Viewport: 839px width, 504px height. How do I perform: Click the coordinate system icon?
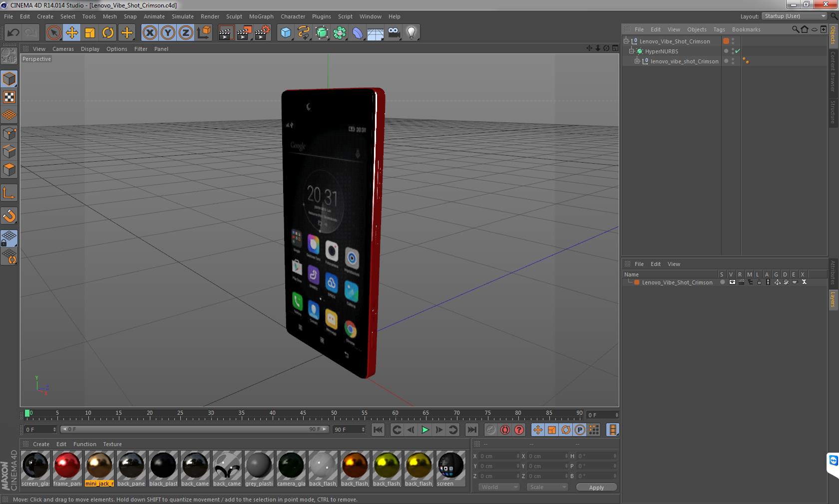pyautogui.click(x=204, y=33)
